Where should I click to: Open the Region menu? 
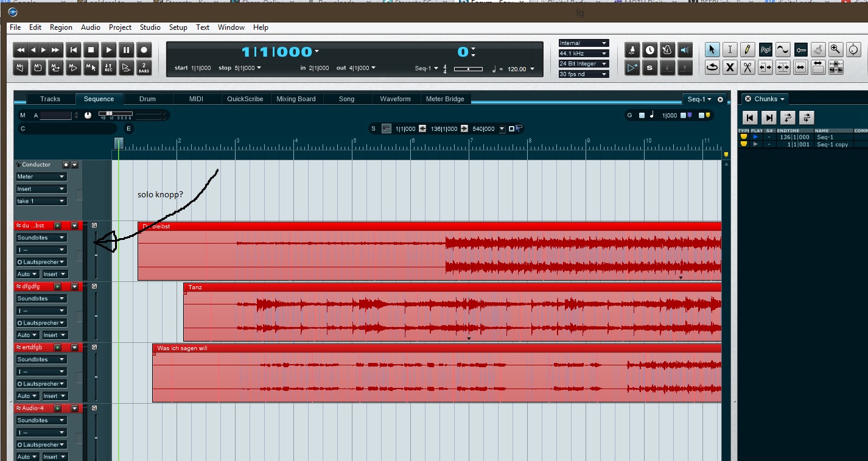click(61, 27)
